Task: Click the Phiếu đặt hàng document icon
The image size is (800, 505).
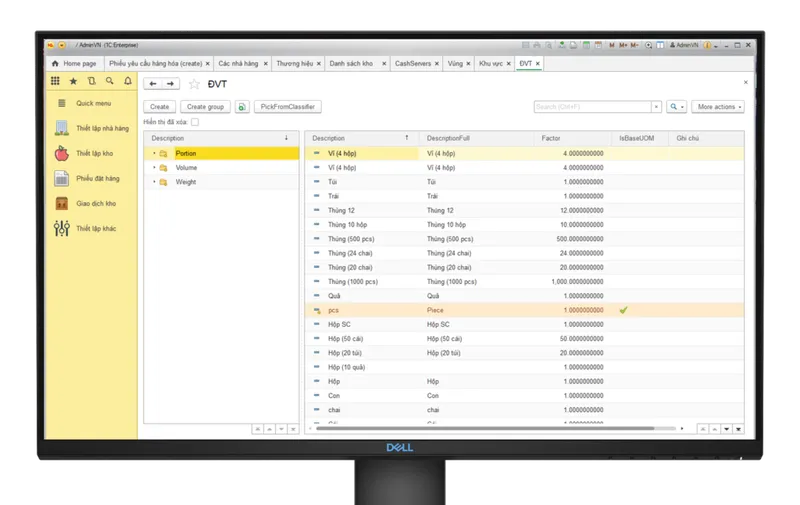Action: (62, 178)
